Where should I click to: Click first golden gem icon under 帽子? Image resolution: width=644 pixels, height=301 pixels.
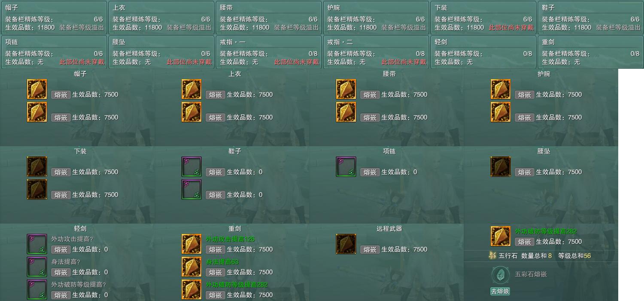(37, 89)
